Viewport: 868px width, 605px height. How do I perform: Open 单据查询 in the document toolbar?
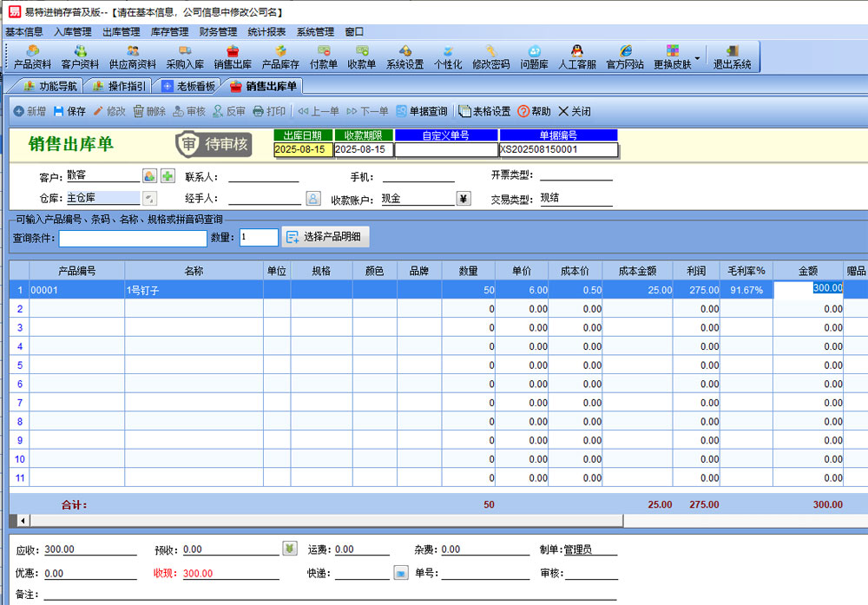(x=421, y=111)
